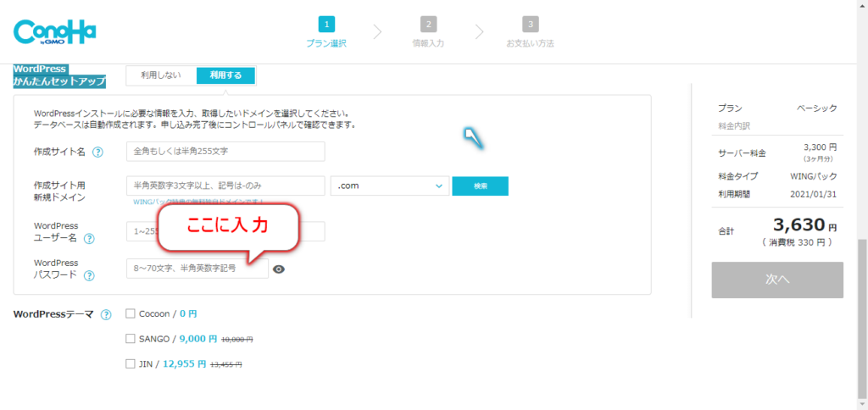This screenshot has height=410, width=868.
Task: Toggle password visibility eye icon
Action: point(279,269)
